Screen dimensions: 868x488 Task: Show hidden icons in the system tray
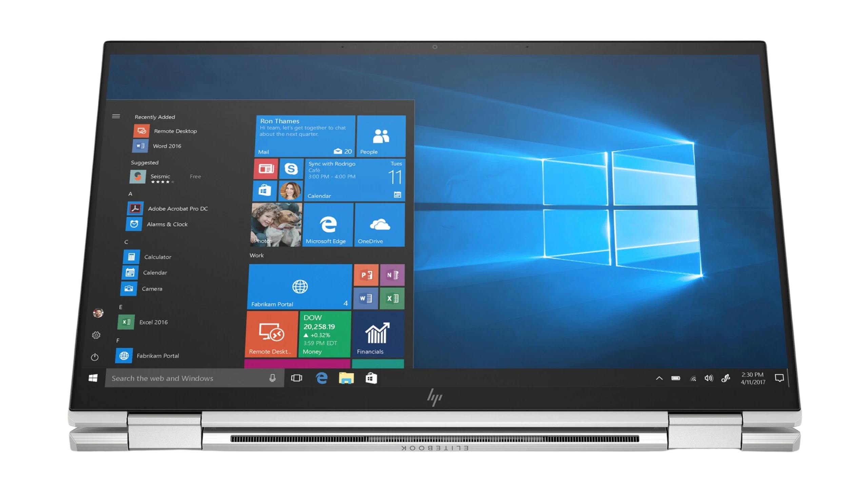click(x=659, y=378)
